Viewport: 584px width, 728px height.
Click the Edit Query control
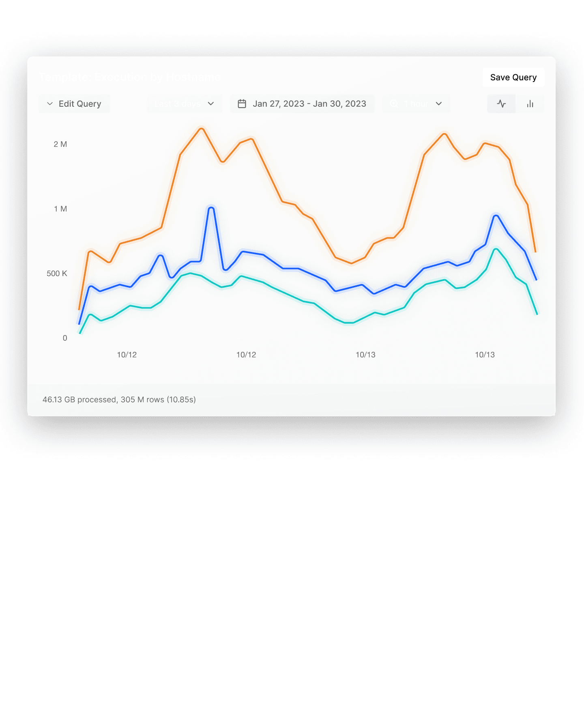coord(74,103)
